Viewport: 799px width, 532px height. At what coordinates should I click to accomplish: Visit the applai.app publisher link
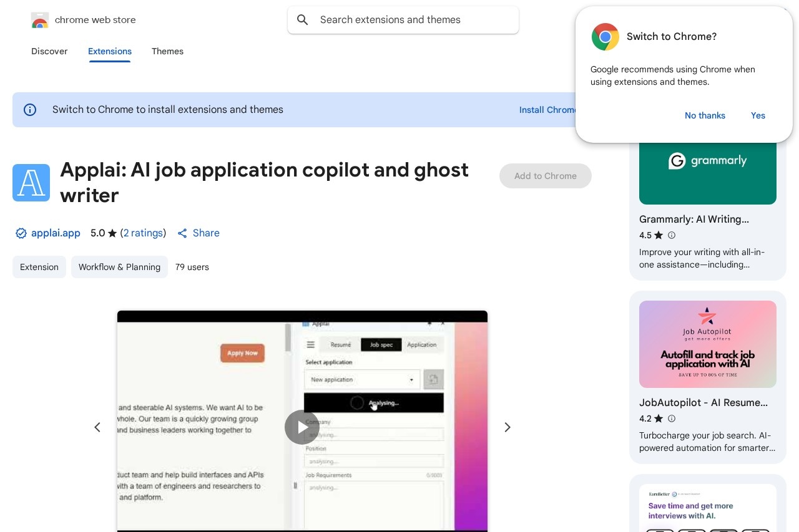coord(56,233)
